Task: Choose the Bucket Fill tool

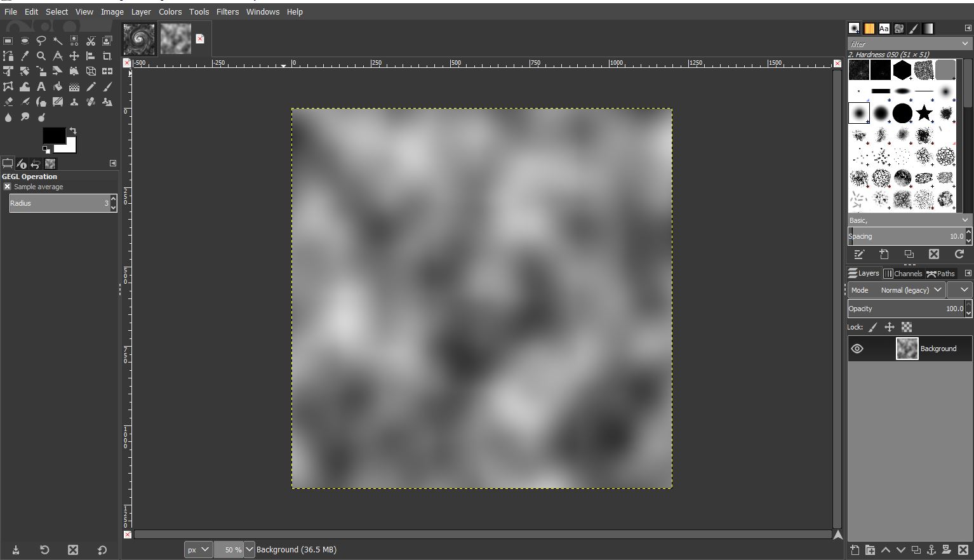Action: point(58,86)
